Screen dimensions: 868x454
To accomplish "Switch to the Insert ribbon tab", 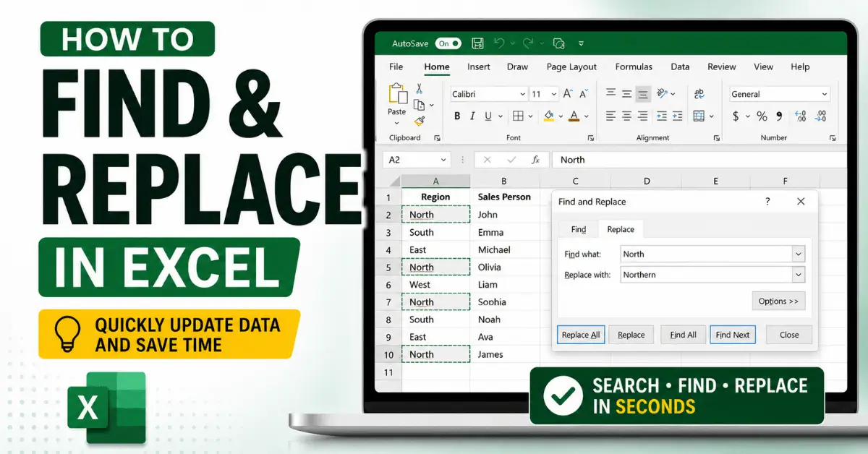I will pyautogui.click(x=479, y=67).
